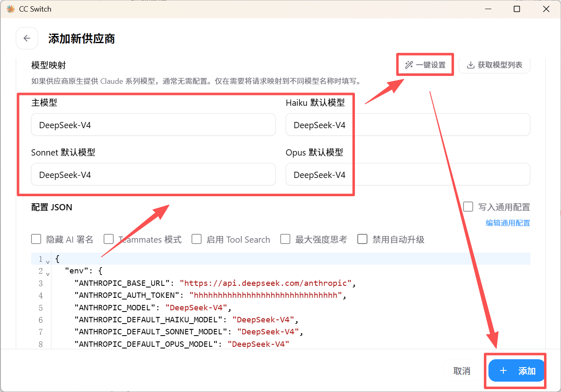Enable the 启用 Tool Search checkbox
This screenshot has height=392, width=561.
coord(197,239)
